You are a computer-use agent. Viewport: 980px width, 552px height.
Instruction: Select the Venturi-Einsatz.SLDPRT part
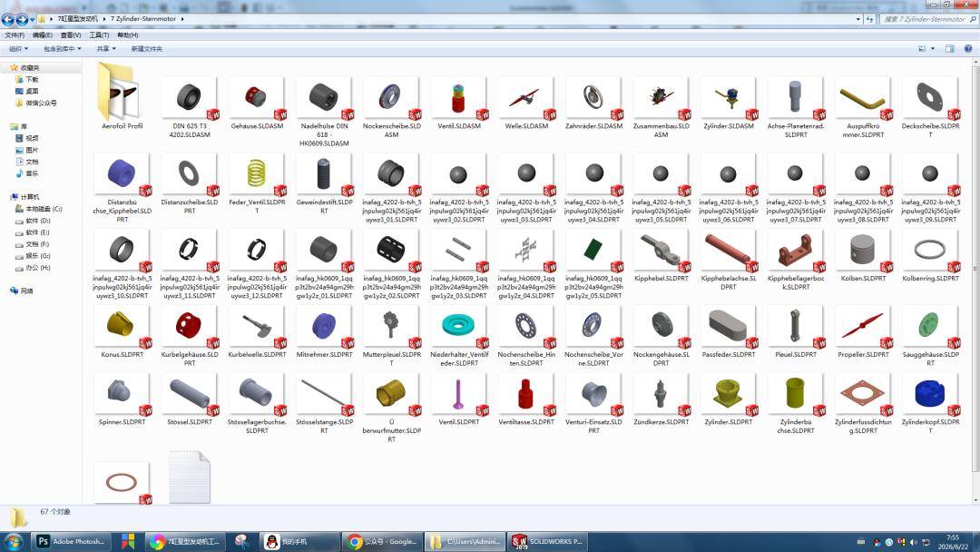tap(593, 404)
